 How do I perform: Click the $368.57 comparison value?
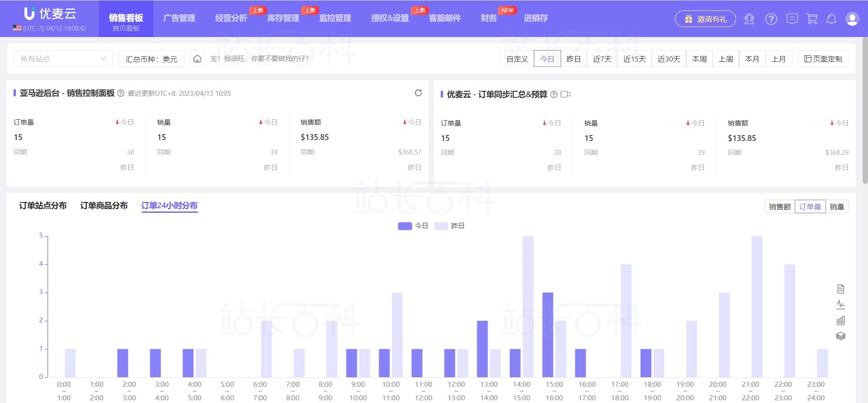pyautogui.click(x=410, y=152)
